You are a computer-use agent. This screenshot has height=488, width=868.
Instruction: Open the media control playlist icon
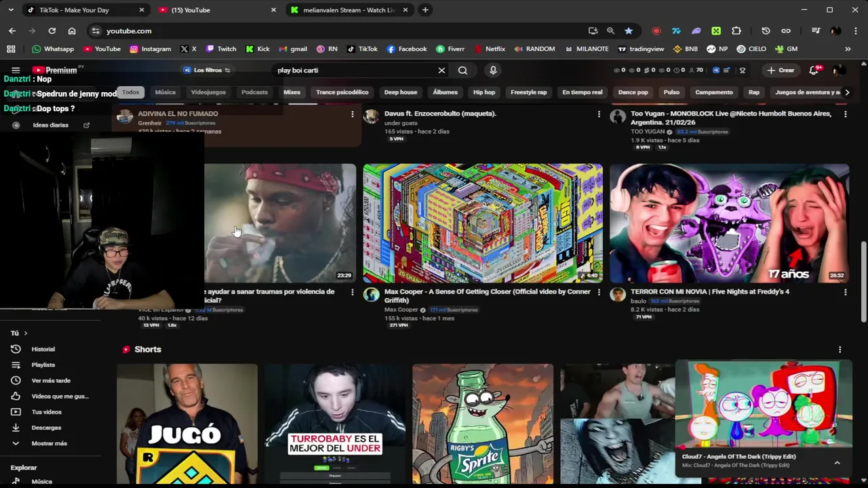tap(816, 30)
